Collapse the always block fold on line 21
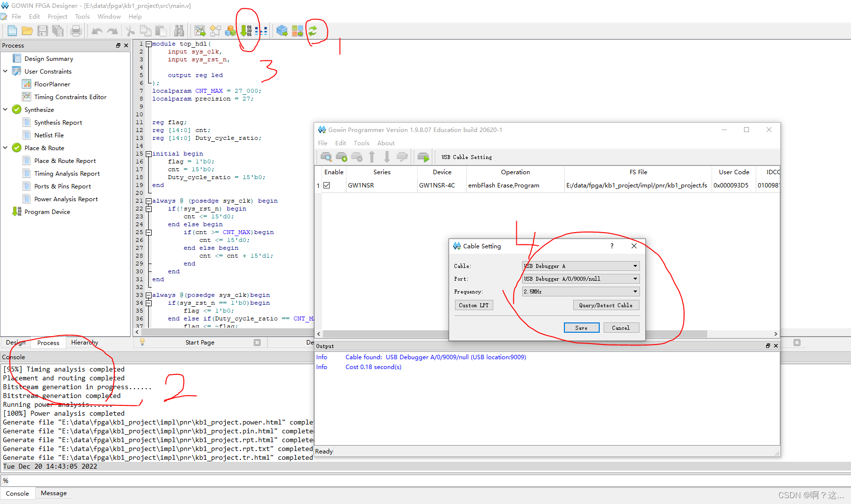 pyautogui.click(x=149, y=201)
